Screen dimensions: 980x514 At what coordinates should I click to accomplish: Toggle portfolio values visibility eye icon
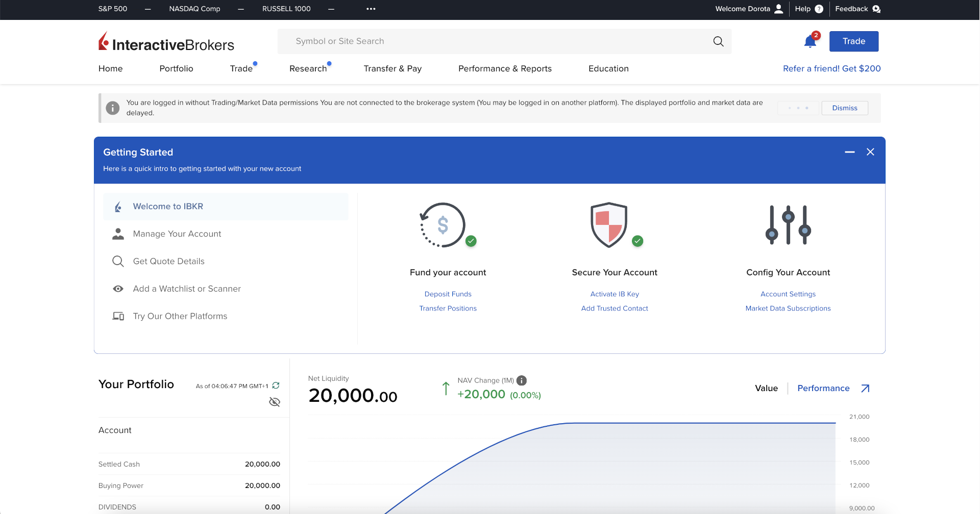[275, 402]
